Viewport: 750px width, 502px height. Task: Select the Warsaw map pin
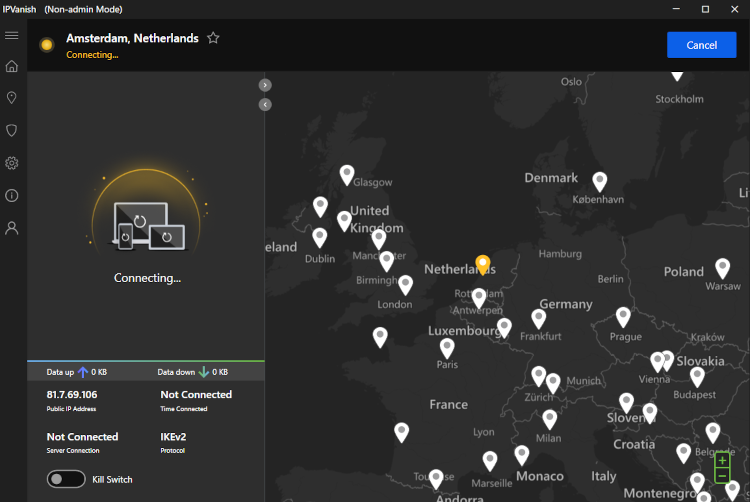tap(722, 269)
